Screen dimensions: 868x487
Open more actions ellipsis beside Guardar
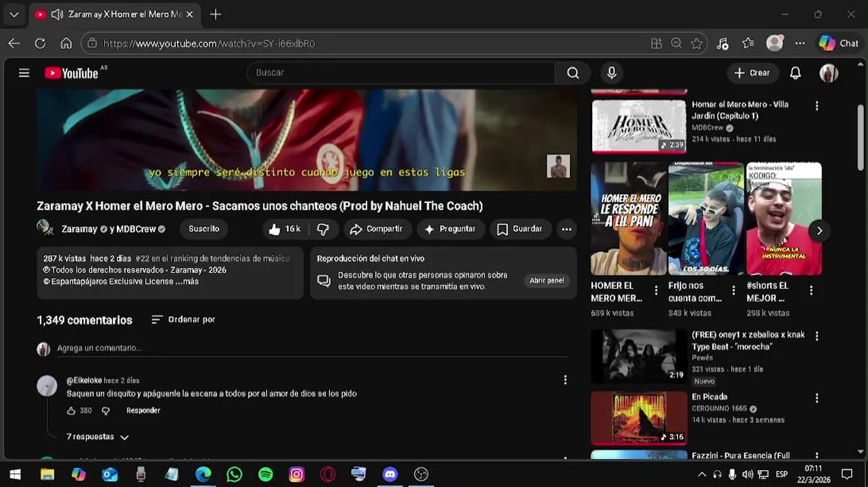click(x=566, y=229)
